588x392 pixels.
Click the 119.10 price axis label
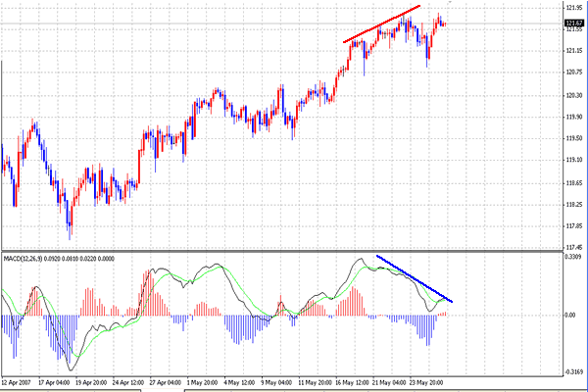[x=574, y=160]
